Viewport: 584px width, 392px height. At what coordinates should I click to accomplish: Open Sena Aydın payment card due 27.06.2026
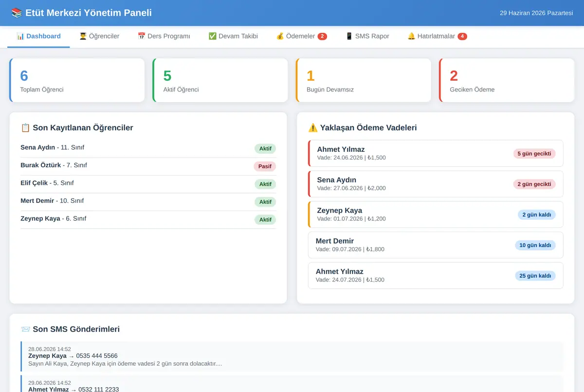click(436, 184)
